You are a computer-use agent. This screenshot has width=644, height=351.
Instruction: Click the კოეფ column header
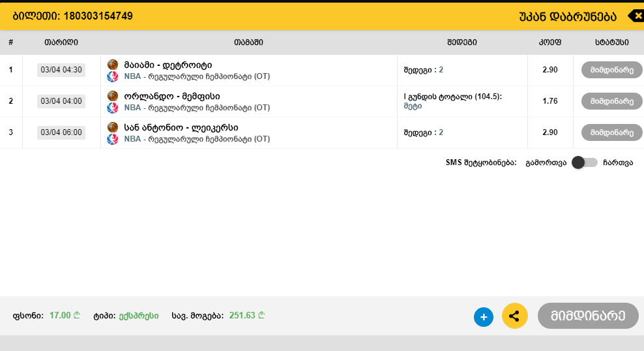coord(549,42)
